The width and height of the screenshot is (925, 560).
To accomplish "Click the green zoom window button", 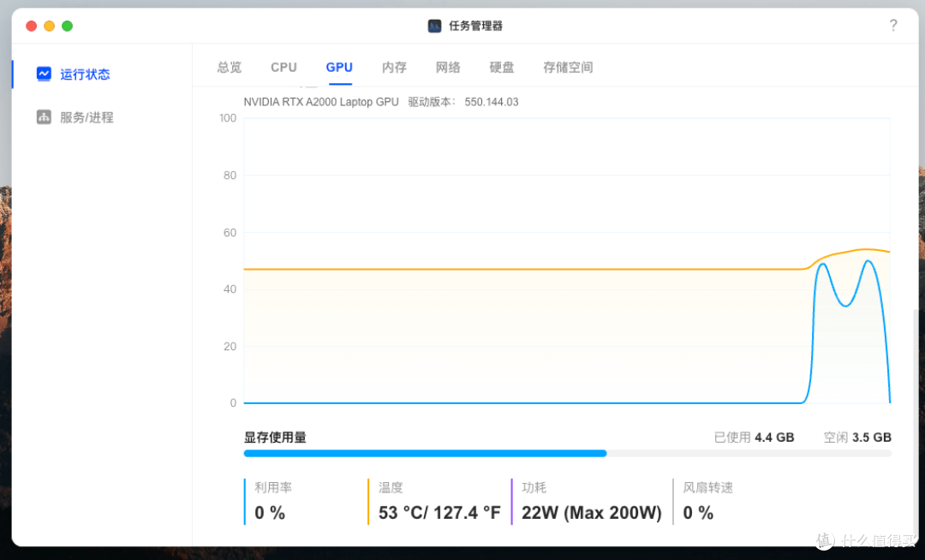I will click(67, 26).
